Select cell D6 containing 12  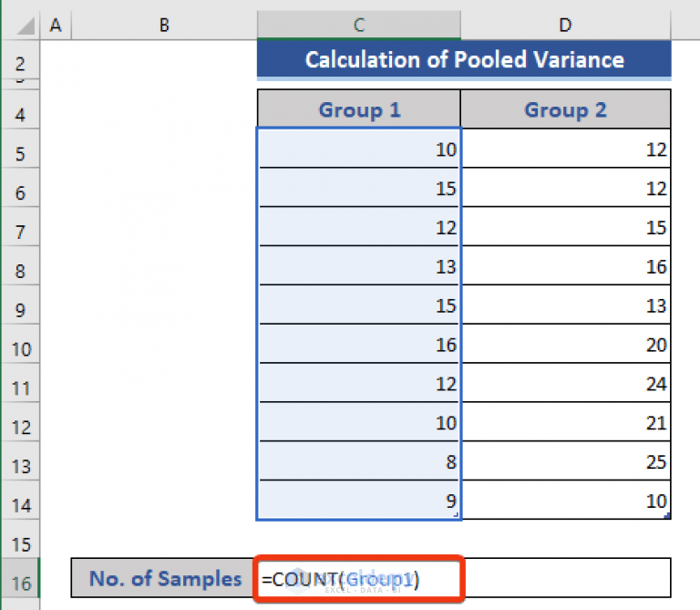pyautogui.click(x=566, y=188)
